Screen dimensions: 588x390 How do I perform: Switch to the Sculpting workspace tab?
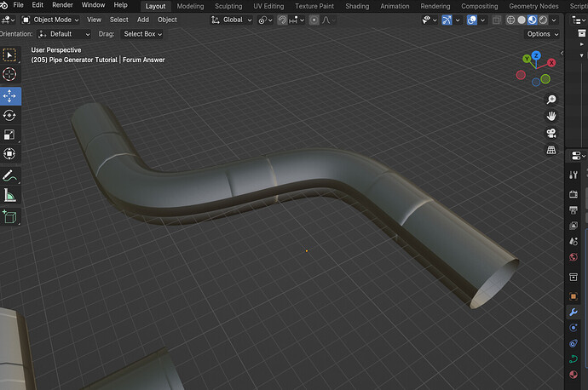pyautogui.click(x=228, y=6)
